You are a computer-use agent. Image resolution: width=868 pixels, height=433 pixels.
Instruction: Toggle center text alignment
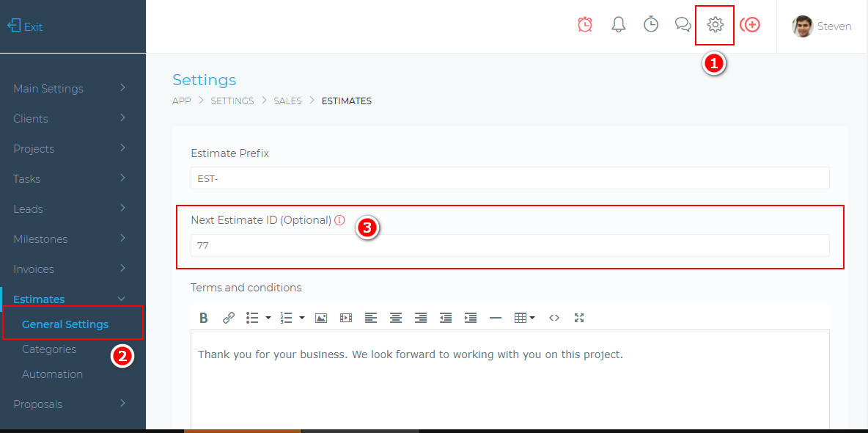pyautogui.click(x=396, y=317)
